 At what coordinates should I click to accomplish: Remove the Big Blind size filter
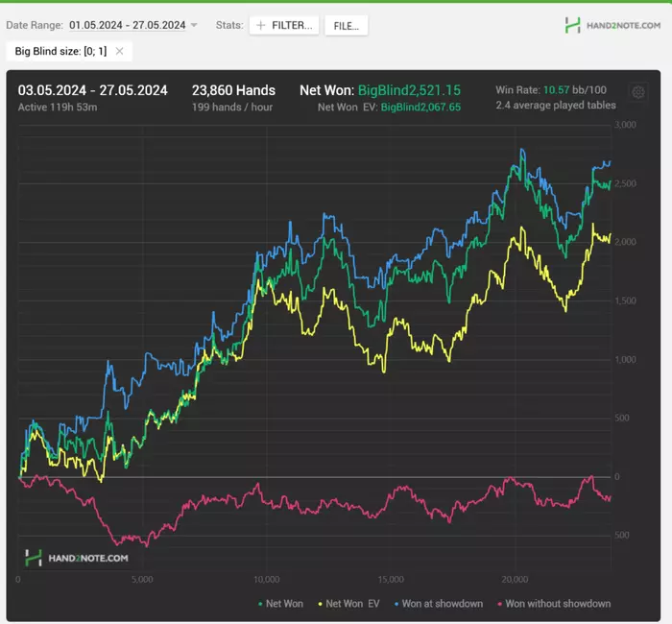pyautogui.click(x=119, y=51)
